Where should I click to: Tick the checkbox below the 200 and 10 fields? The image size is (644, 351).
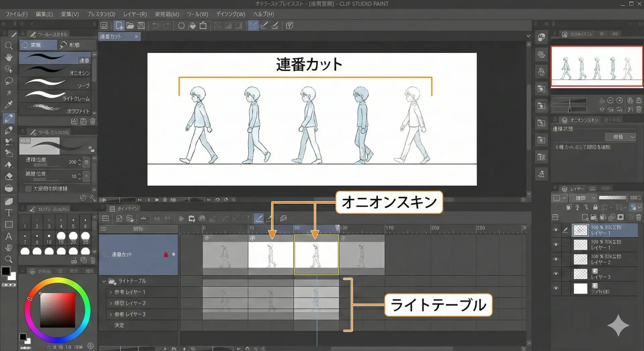29,189
